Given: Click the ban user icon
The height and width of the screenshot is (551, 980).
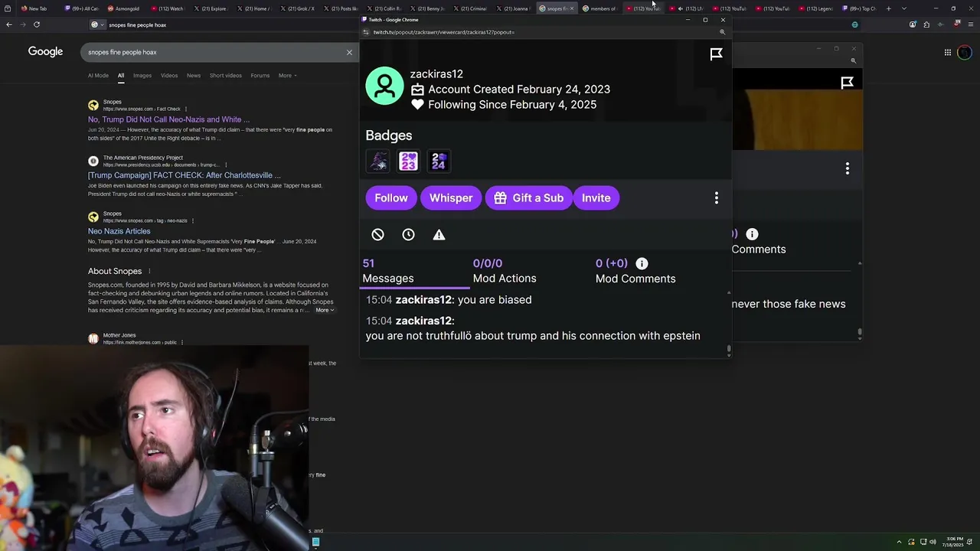Looking at the screenshot, I should click(x=377, y=235).
